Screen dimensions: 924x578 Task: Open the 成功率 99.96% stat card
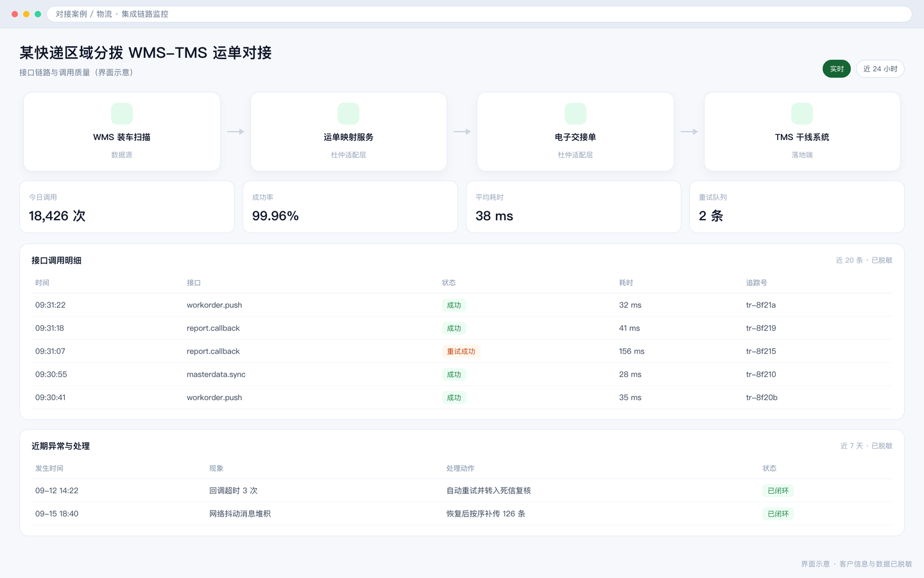point(350,207)
